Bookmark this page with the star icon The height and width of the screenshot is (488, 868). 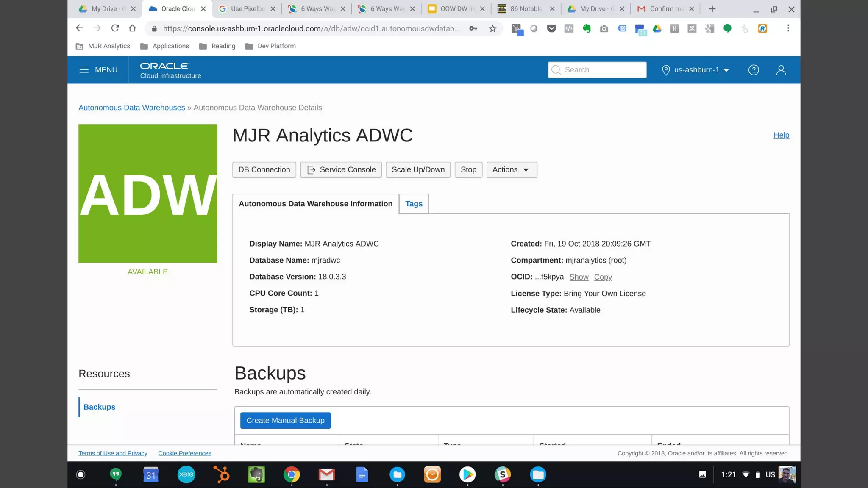click(x=492, y=28)
